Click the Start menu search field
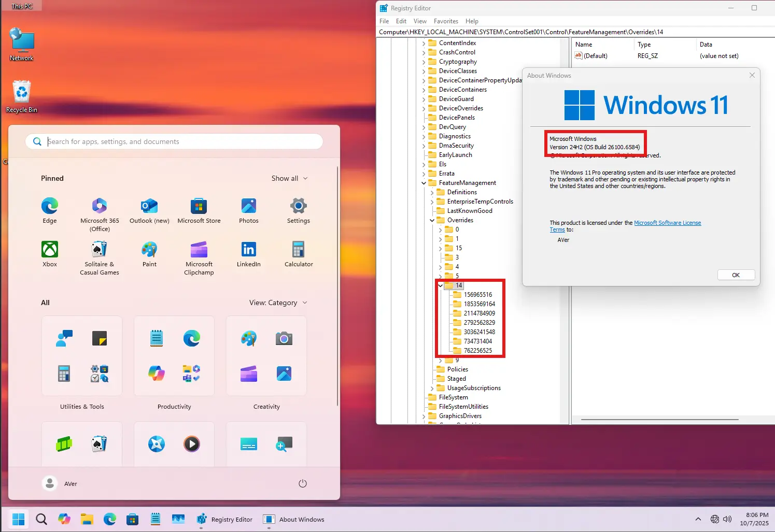Screen dimensions: 775x532 [x=174, y=141]
